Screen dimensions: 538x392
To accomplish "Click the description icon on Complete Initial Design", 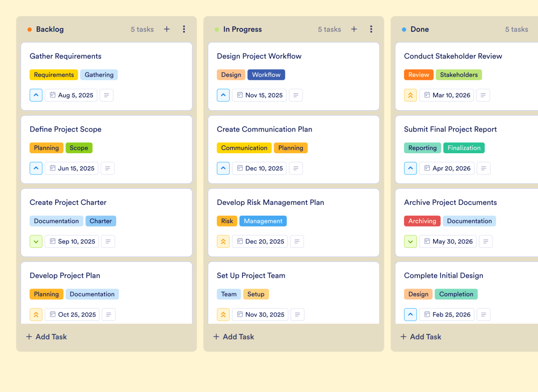I will click(x=483, y=314).
